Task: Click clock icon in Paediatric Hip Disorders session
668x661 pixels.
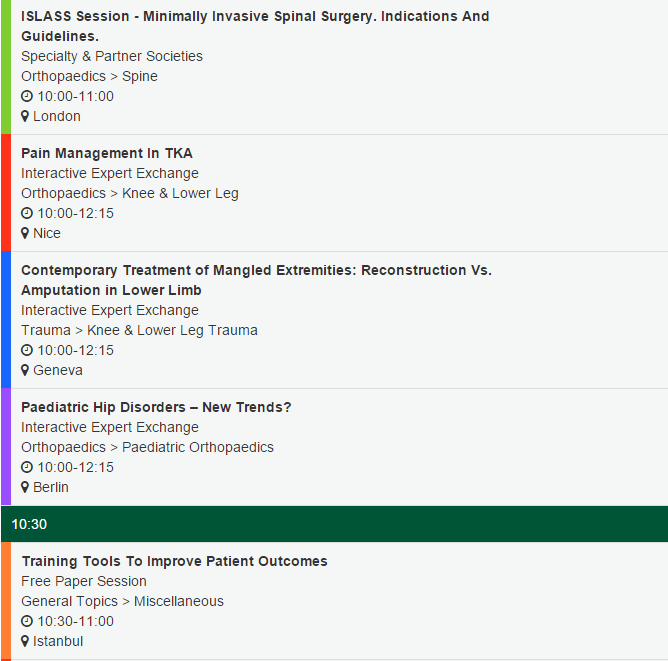Action: tap(27, 468)
